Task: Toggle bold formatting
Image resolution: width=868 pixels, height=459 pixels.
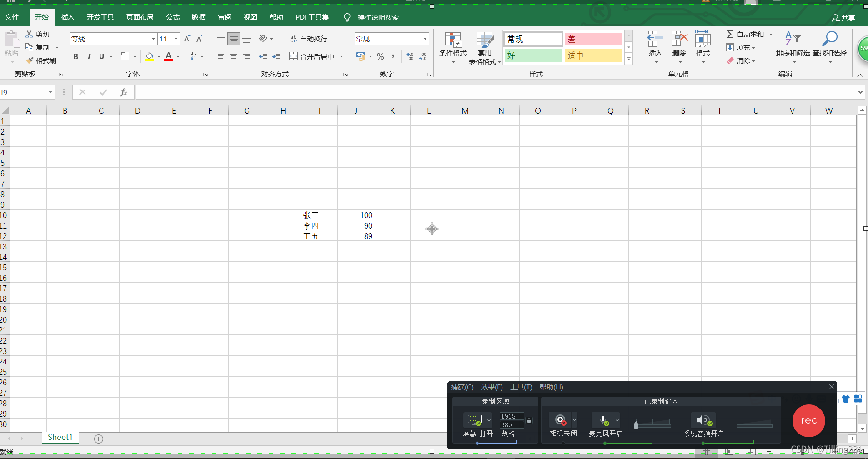Action: (x=76, y=56)
